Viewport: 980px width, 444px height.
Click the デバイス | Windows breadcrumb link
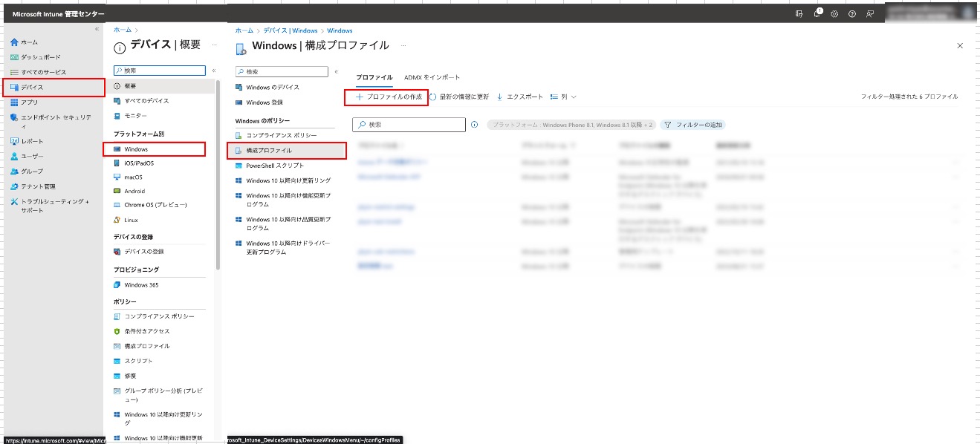[291, 30]
